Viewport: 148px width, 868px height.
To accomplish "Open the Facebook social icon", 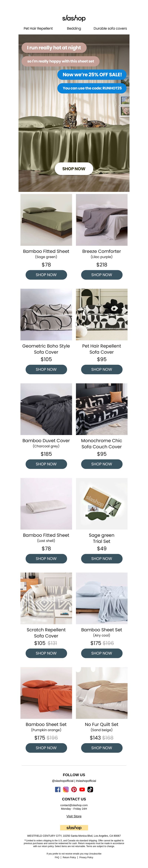I will pos(58,789).
